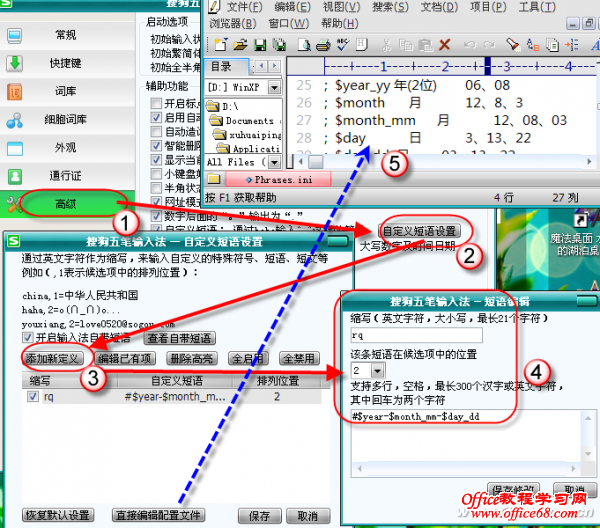Click the 添加新定义 button
Viewport: 600px width, 528px height.
[x=52, y=358]
